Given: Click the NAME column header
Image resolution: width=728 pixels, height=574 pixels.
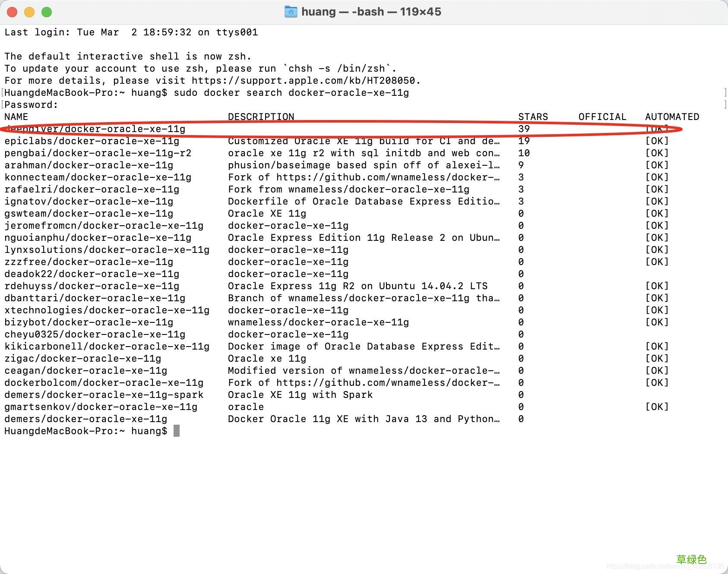Looking at the screenshot, I should coord(16,117).
